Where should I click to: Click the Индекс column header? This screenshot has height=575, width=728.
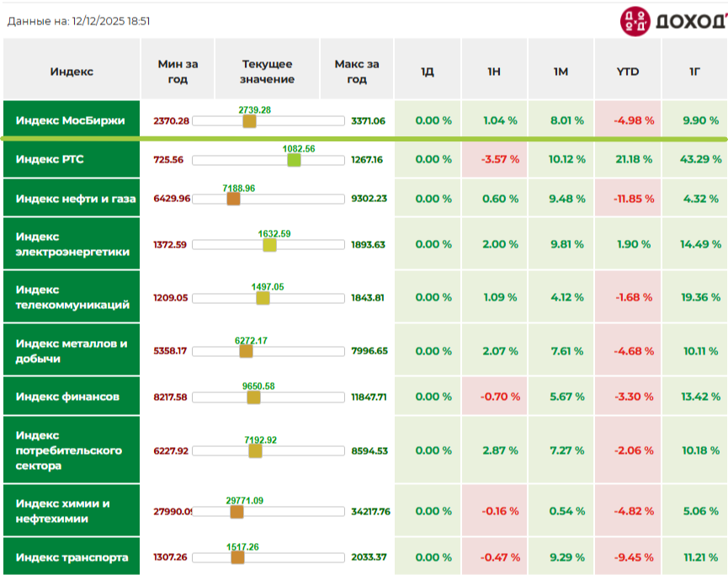point(72,69)
